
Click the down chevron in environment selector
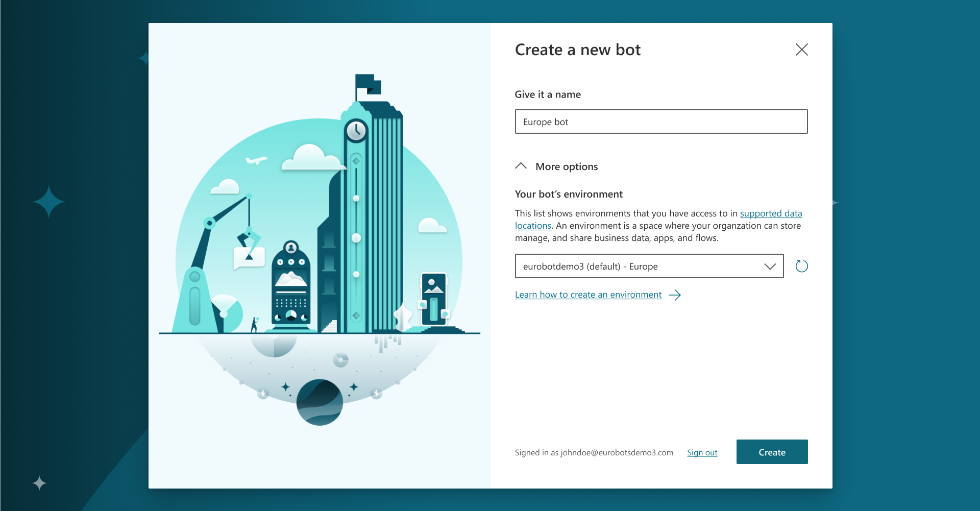coord(770,266)
